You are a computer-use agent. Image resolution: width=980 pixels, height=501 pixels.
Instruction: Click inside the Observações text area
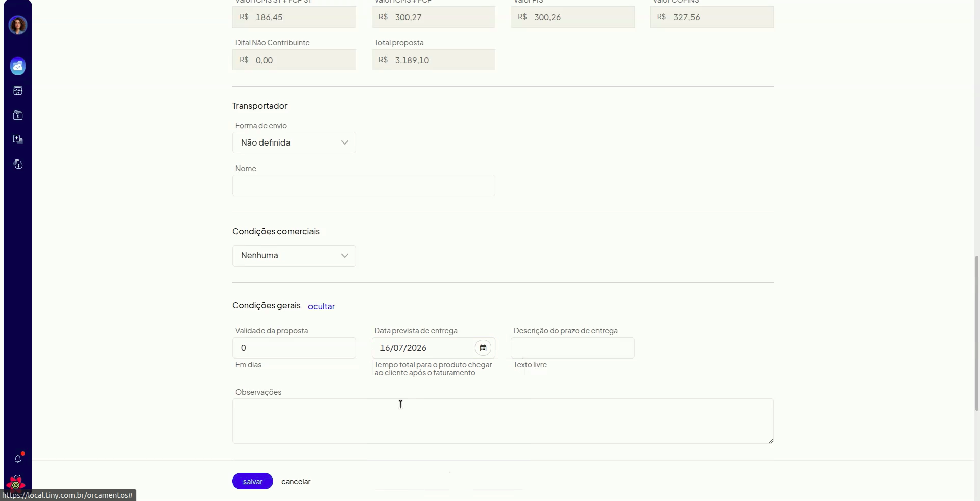point(503,421)
